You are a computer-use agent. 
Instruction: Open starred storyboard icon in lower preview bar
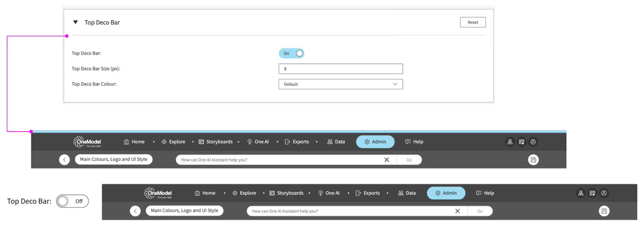tap(592, 193)
